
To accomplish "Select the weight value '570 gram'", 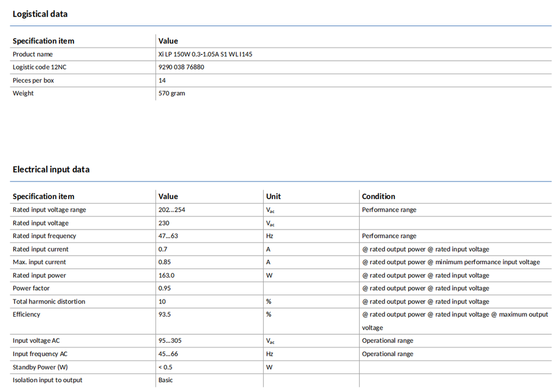I will tap(172, 93).
